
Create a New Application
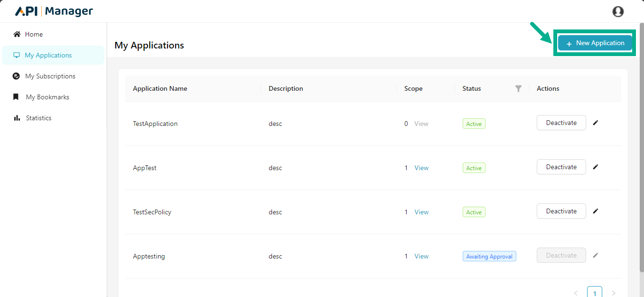[x=595, y=43]
